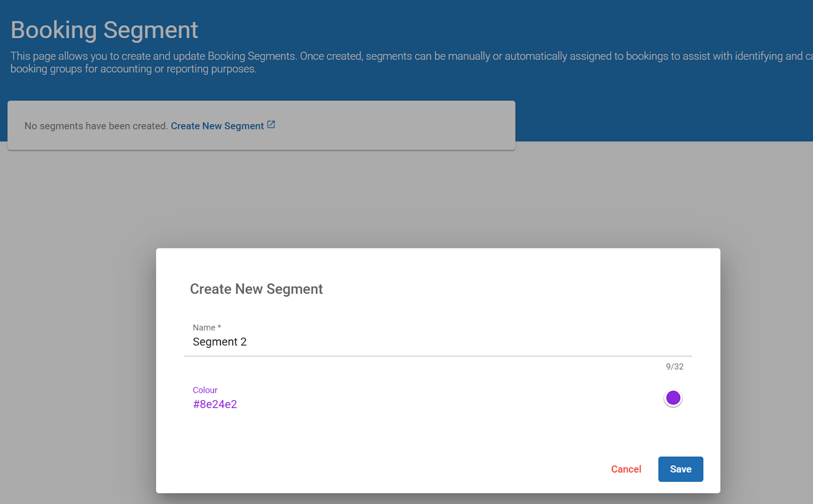Select the #8e24e2 colour hex value
813x504 pixels.
215,404
